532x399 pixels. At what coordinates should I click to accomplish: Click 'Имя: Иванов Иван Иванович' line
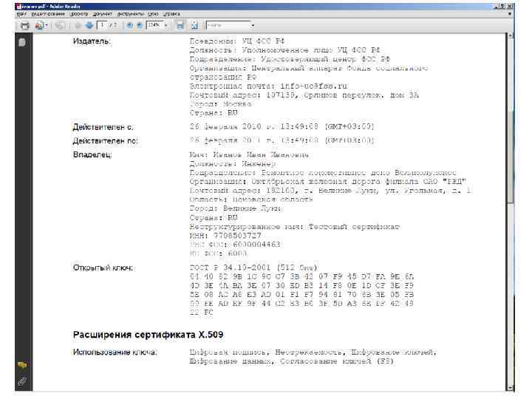click(x=249, y=155)
